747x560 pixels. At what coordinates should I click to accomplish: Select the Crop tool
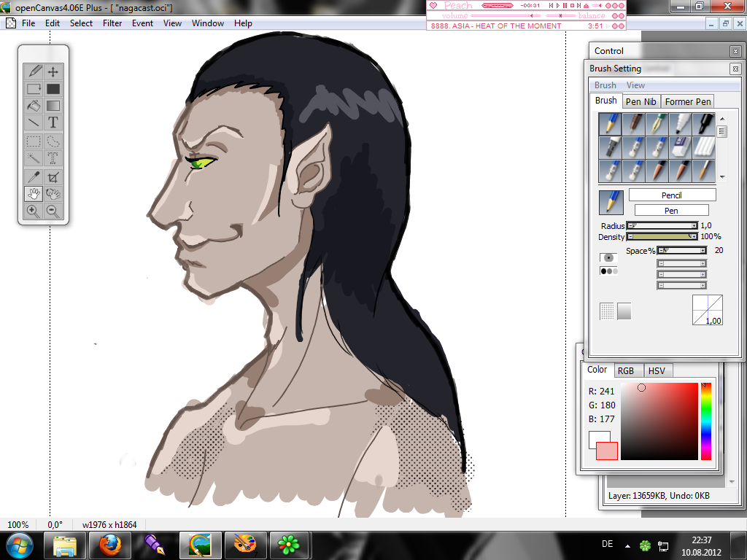pos(53,177)
